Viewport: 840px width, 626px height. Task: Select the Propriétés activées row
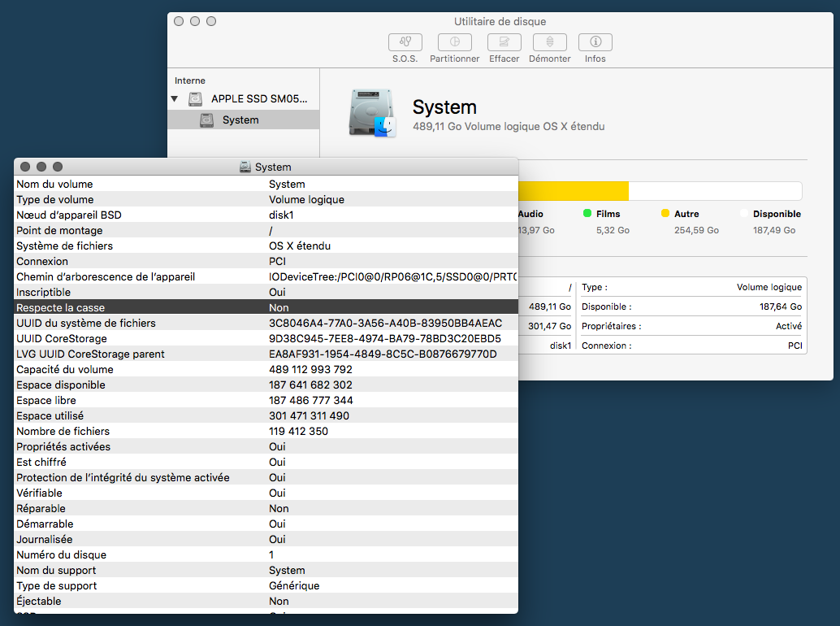(266, 446)
